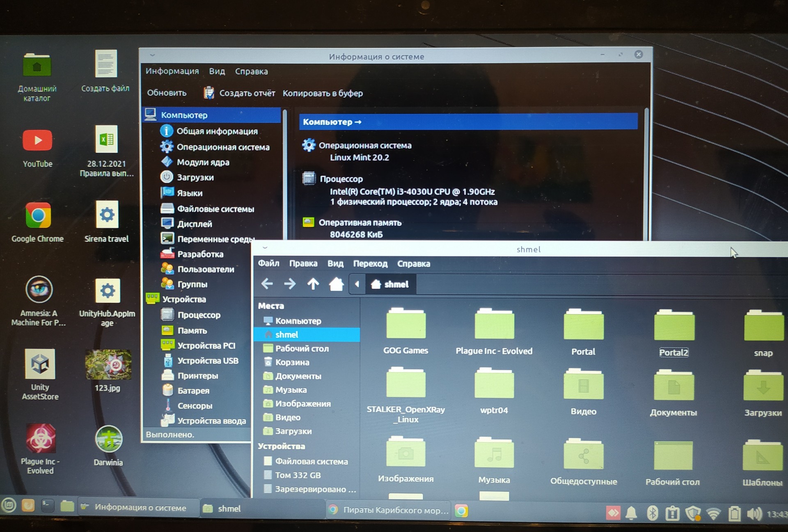This screenshot has width=788, height=532.
Task: Select Разработка tree entry
Action: click(192, 254)
